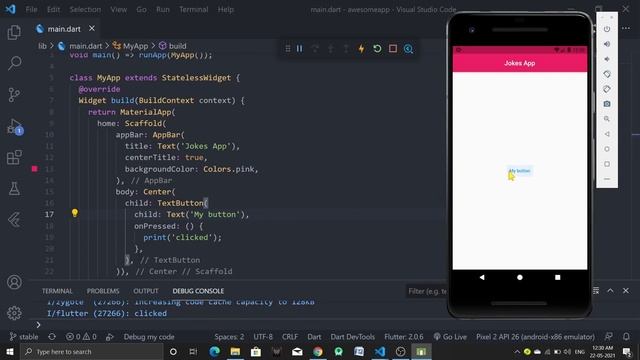Viewport: 640px width, 360px height.
Task: Pause the debug session
Action: point(300,49)
